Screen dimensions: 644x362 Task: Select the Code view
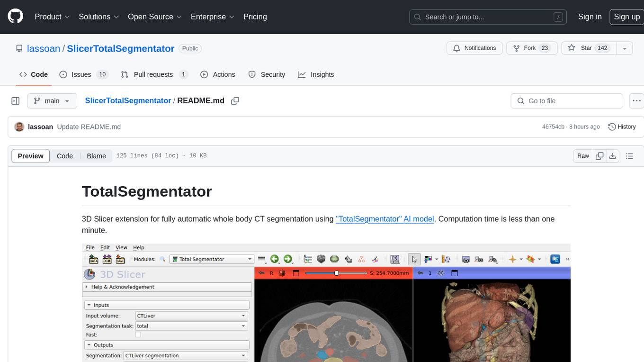(65, 156)
